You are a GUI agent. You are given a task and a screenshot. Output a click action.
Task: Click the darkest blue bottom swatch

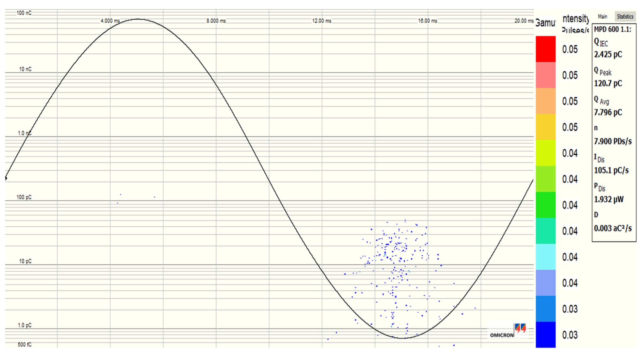[546, 335]
